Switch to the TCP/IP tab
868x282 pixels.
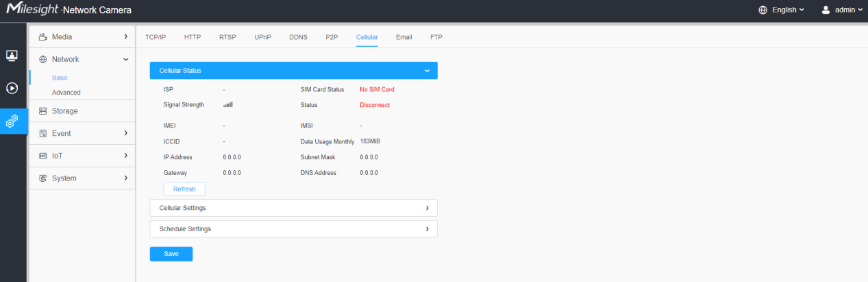click(156, 37)
